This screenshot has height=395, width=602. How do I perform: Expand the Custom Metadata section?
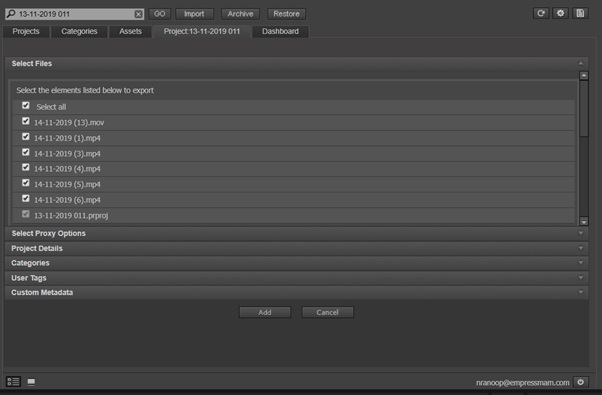(580, 292)
